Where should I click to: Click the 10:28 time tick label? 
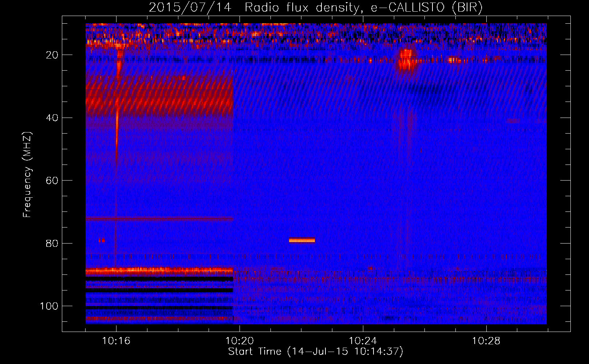pos(486,341)
